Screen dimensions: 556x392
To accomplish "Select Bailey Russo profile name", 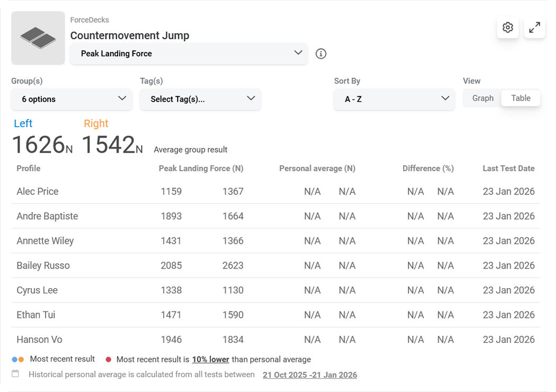I will click(x=43, y=265).
